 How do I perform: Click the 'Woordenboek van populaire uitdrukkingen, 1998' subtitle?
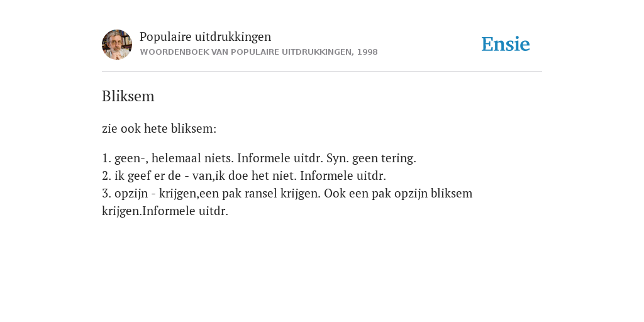(258, 52)
